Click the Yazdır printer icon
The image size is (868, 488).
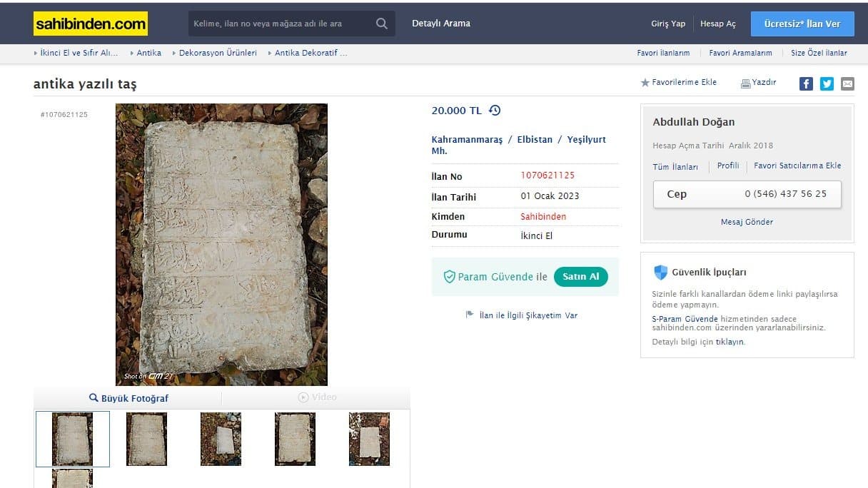(745, 83)
